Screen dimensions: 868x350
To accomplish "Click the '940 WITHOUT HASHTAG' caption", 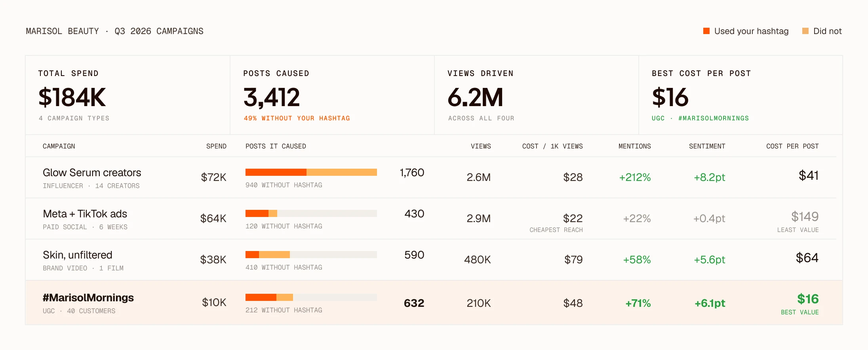I will pos(284,185).
